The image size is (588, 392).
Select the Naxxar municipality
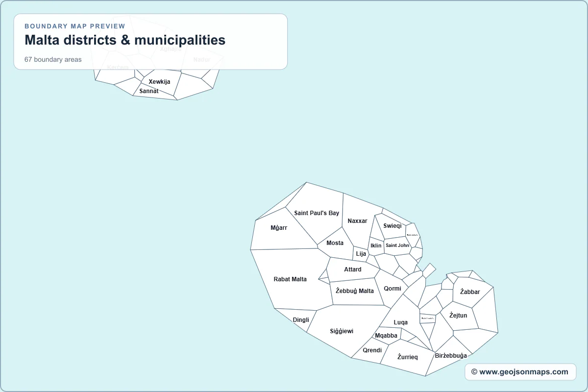point(357,221)
